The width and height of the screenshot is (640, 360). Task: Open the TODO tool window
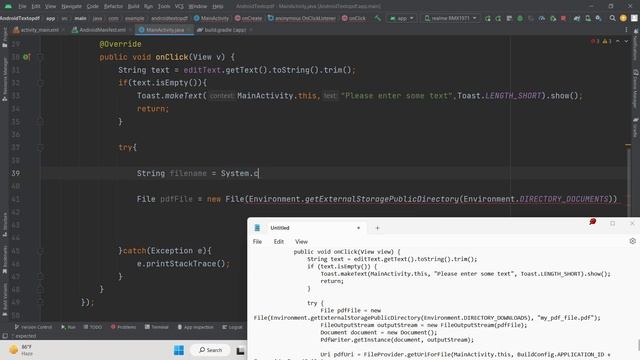coord(93,327)
